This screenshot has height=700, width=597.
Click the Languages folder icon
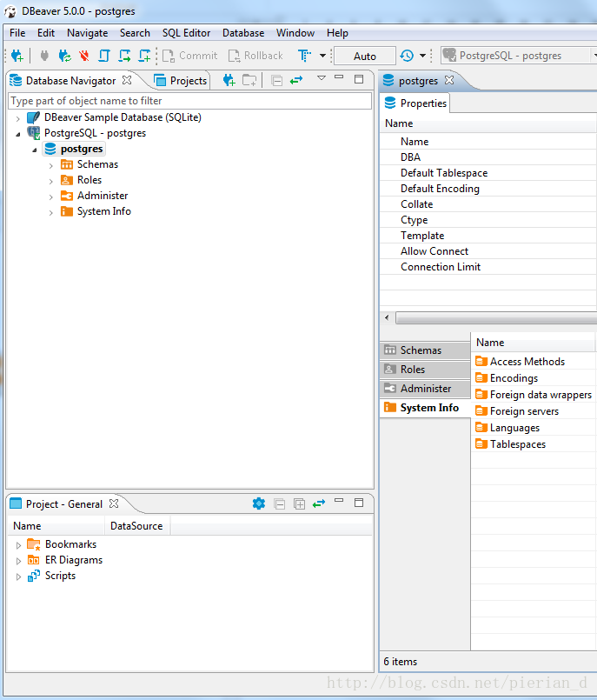(x=481, y=427)
